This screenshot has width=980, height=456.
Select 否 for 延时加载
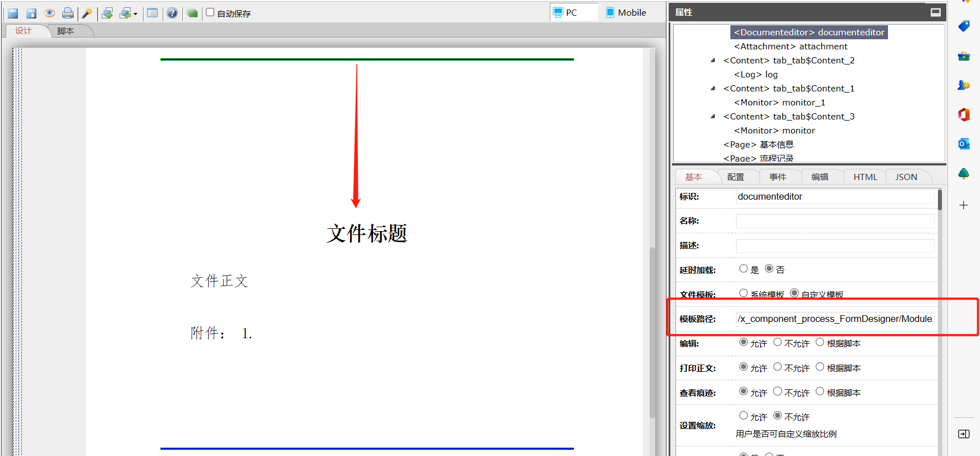click(x=769, y=269)
